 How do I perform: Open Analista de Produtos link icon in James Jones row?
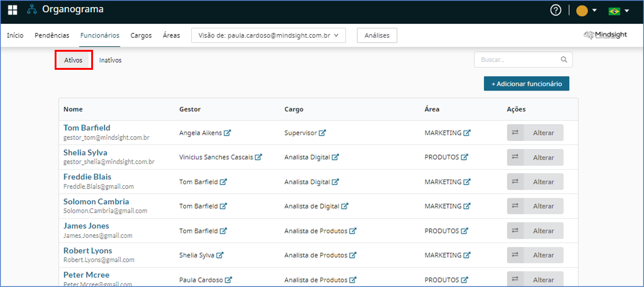click(x=353, y=231)
